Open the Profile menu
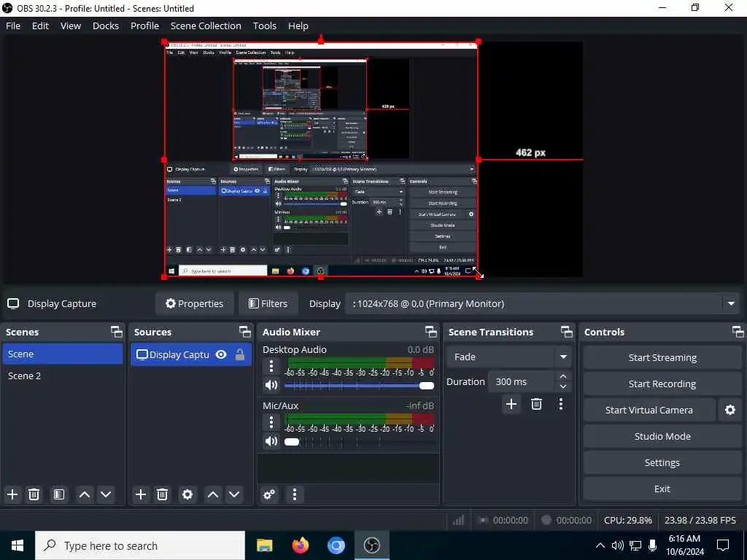 (145, 26)
